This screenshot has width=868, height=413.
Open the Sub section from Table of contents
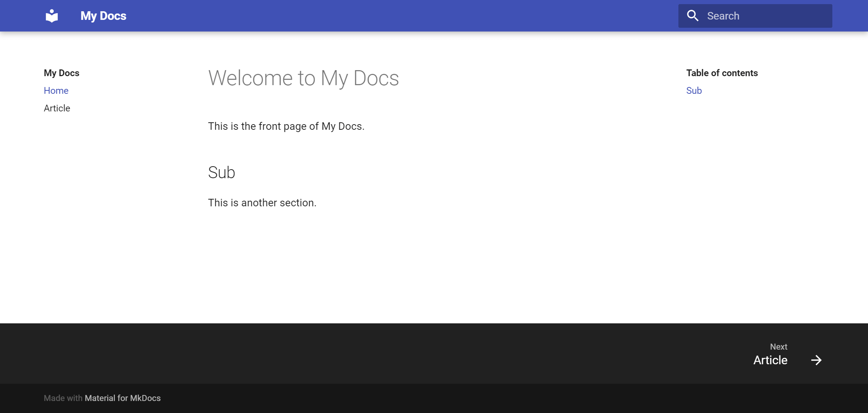pos(694,90)
